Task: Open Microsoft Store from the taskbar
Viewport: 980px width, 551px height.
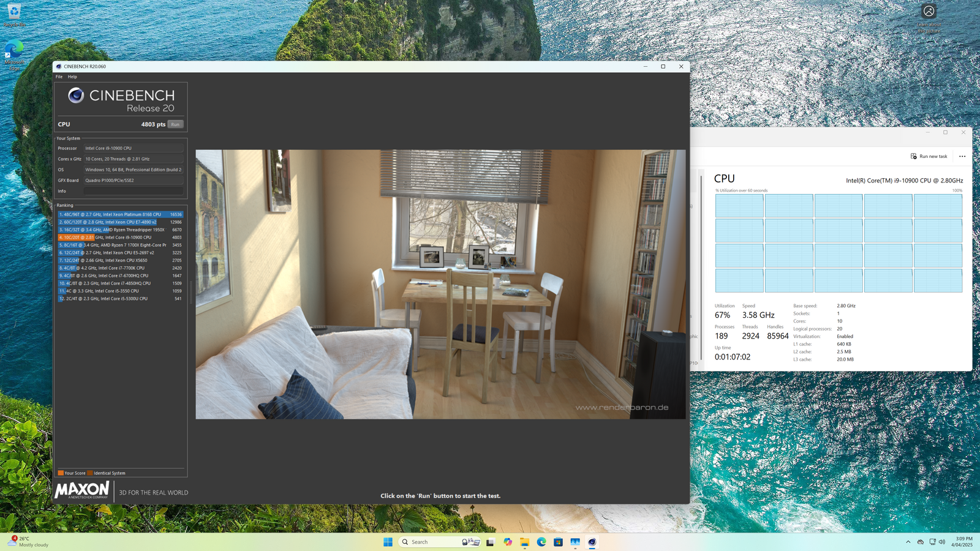Action: [x=558, y=542]
